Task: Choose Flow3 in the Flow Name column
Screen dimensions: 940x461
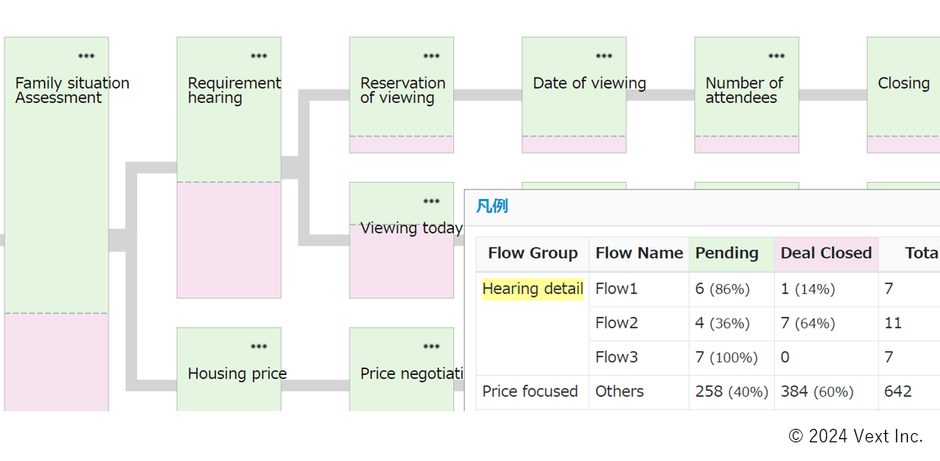Action: tap(616, 357)
